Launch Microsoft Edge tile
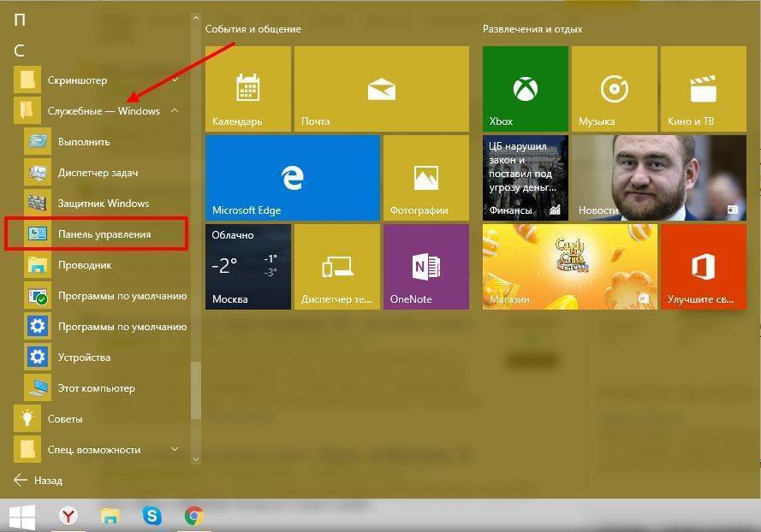The image size is (761, 532). [292, 177]
